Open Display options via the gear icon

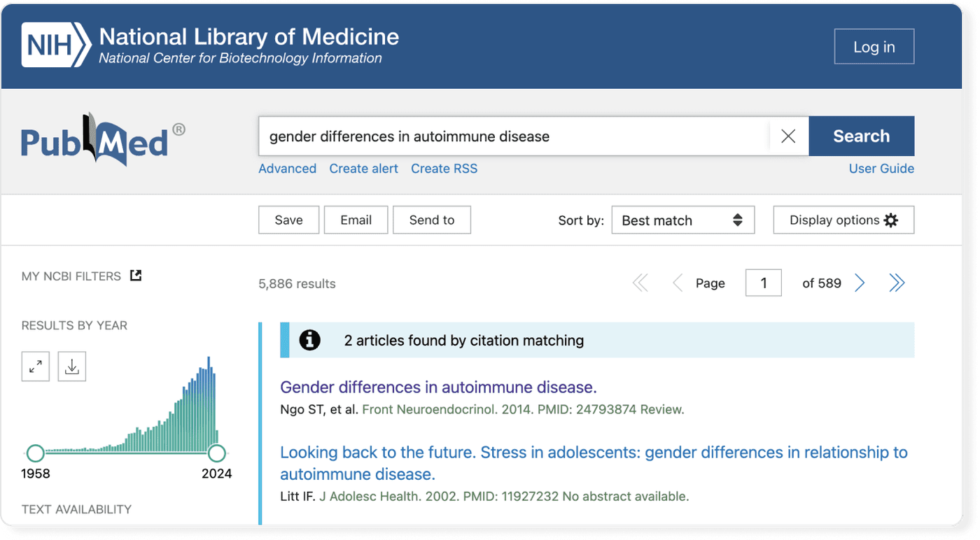pyautogui.click(x=890, y=220)
